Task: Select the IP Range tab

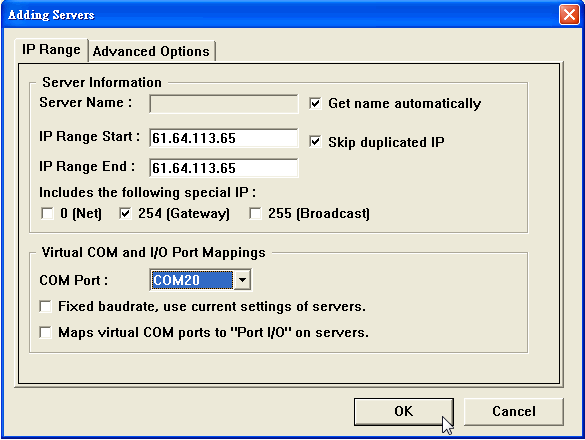Action: click(51, 50)
